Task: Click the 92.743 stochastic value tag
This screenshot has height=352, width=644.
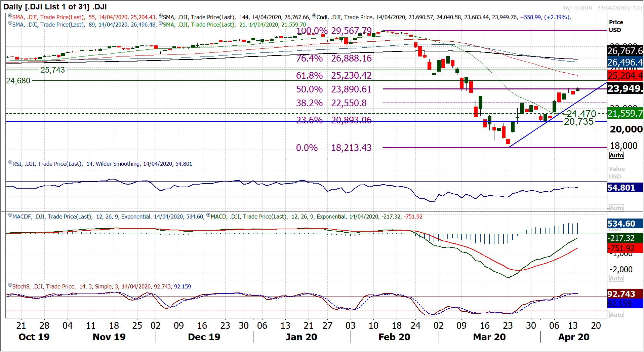Action: pos(625,294)
